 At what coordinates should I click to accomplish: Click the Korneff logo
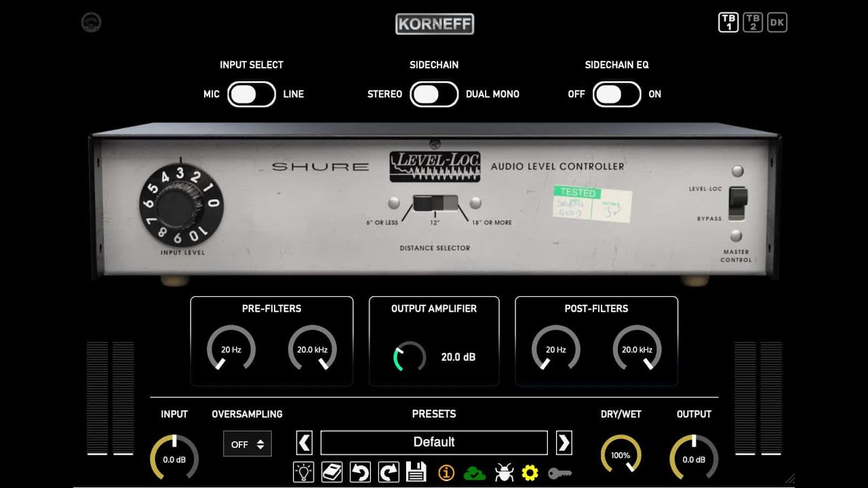point(435,24)
